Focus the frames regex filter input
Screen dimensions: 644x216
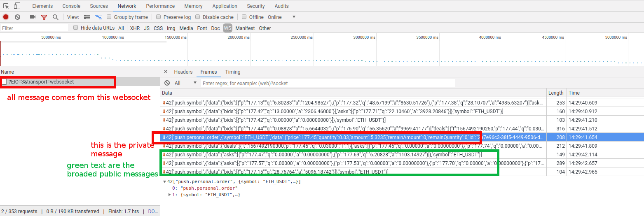tap(328, 83)
